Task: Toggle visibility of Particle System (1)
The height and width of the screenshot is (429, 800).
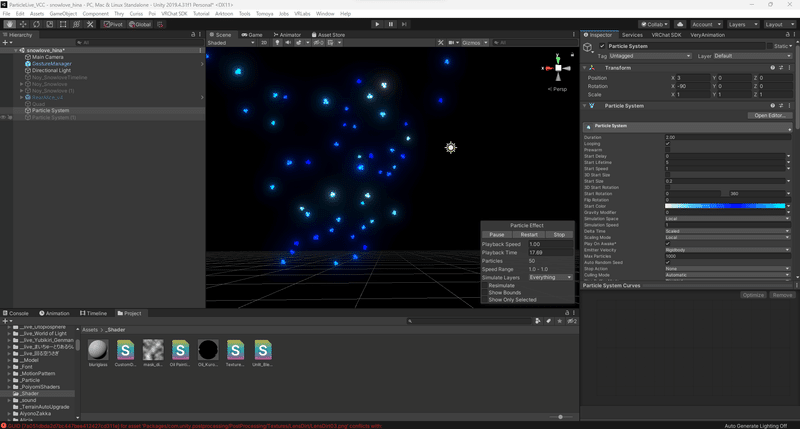Action: pos(3,117)
